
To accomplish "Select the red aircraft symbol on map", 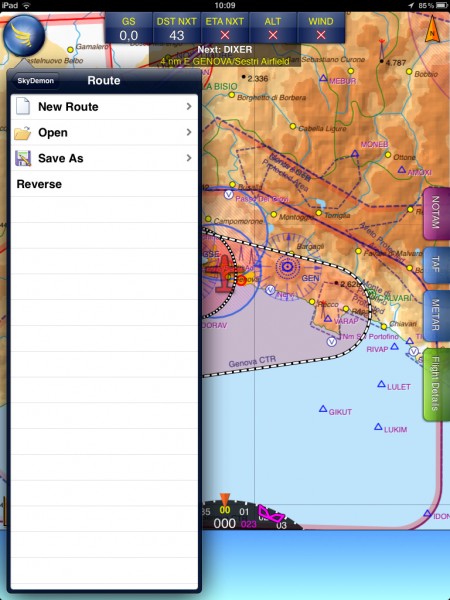I will tap(223, 273).
